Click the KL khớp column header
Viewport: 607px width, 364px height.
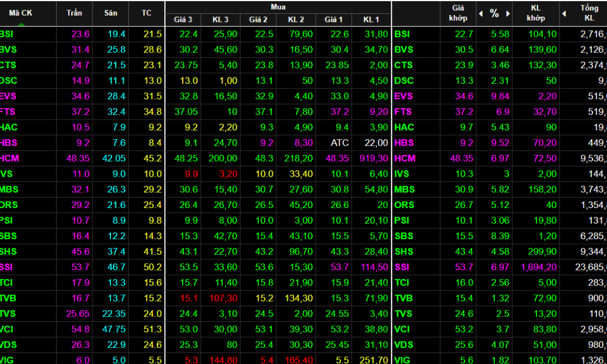tap(536, 13)
